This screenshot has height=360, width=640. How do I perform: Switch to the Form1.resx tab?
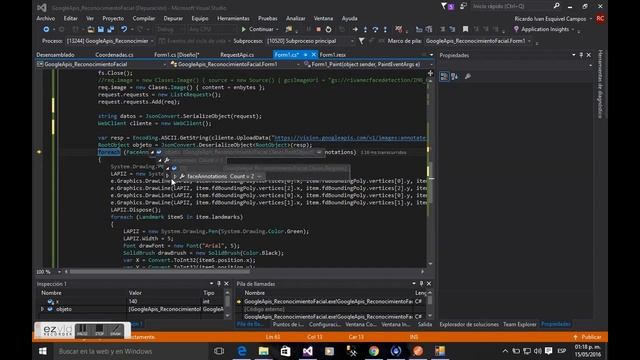coord(333,55)
